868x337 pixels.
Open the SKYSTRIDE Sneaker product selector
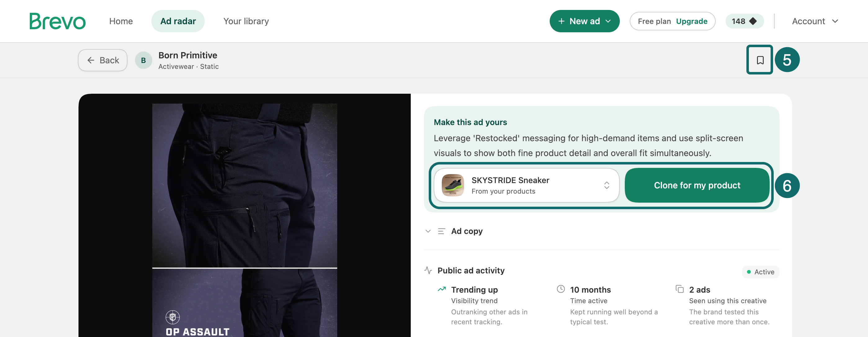click(526, 185)
